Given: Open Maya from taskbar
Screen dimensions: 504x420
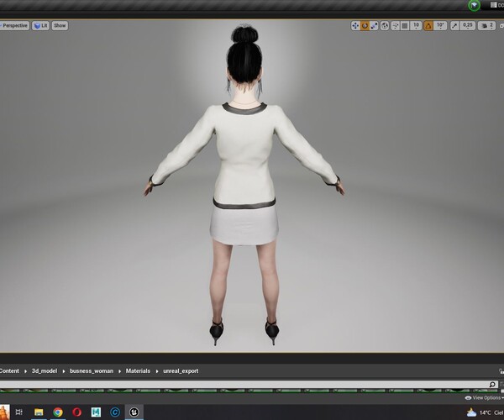Looking at the screenshot, I should pyautogui.click(x=96, y=412).
